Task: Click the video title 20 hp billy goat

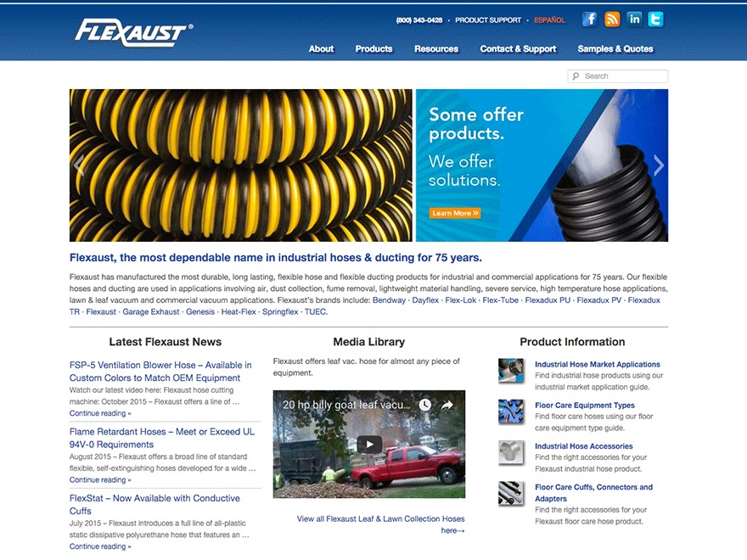Action: coord(346,405)
